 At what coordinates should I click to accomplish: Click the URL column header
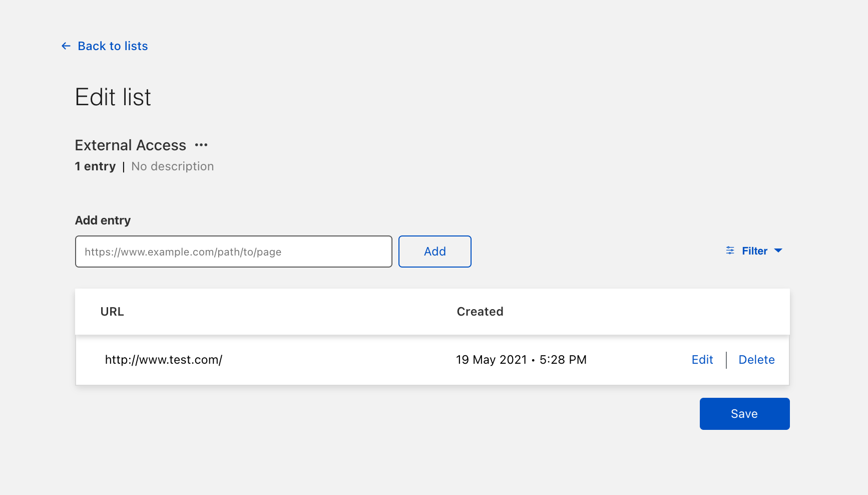[112, 311]
